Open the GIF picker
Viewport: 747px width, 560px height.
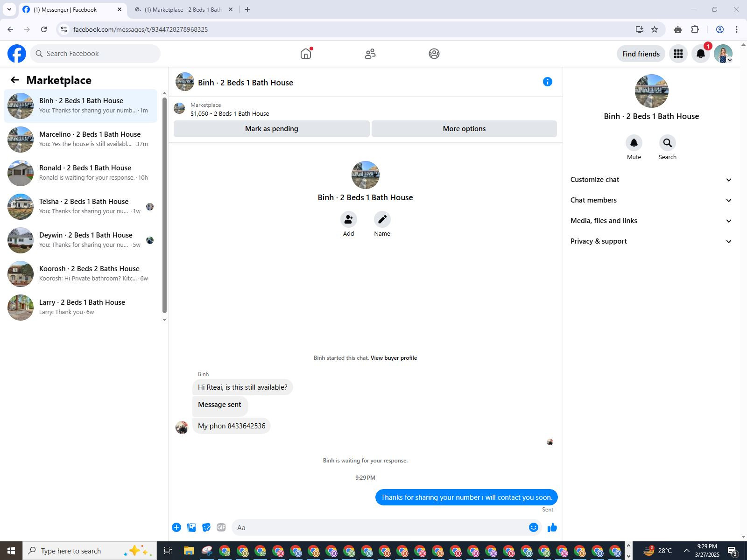coord(221,527)
